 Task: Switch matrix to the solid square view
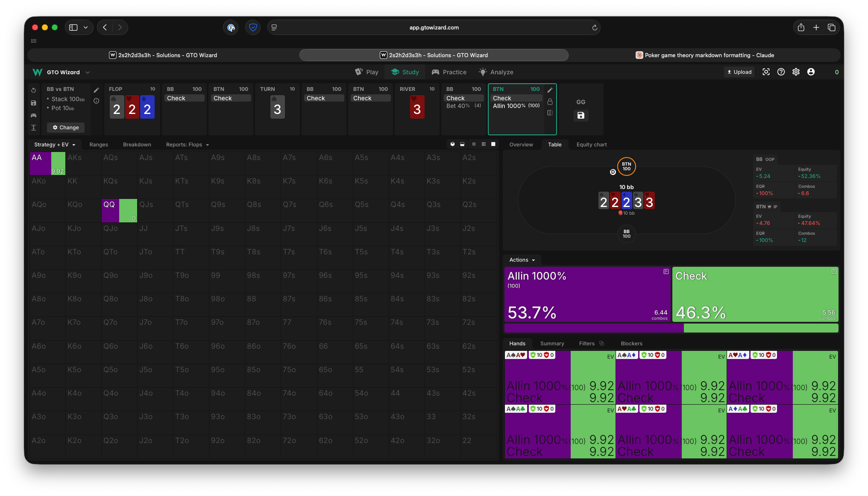click(493, 144)
